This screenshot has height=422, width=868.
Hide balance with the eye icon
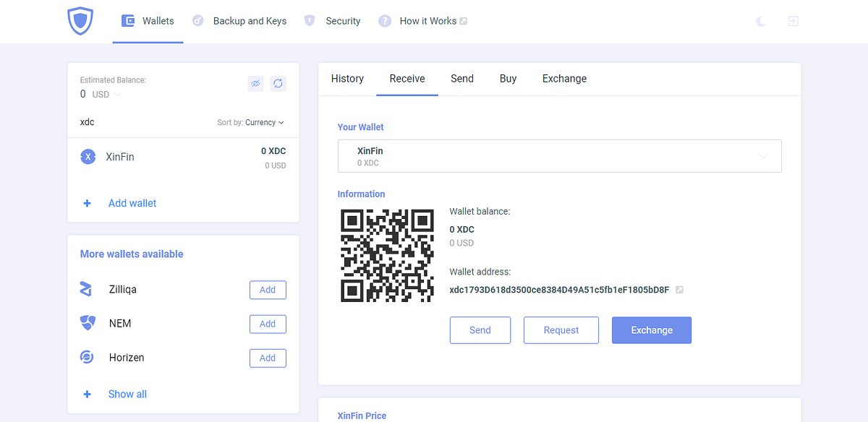click(255, 84)
